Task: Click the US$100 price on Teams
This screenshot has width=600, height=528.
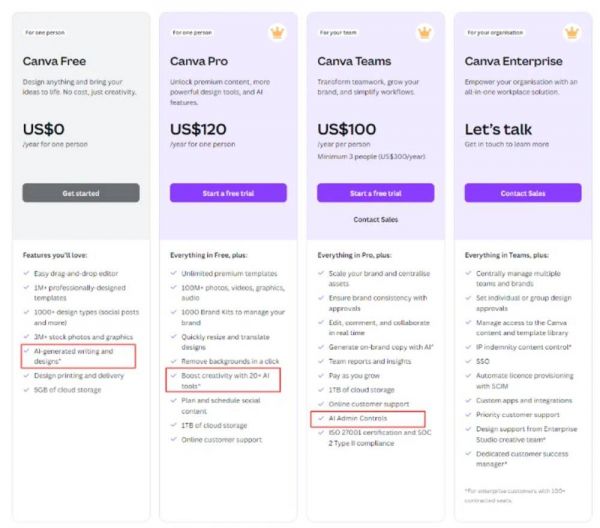Action: point(347,129)
